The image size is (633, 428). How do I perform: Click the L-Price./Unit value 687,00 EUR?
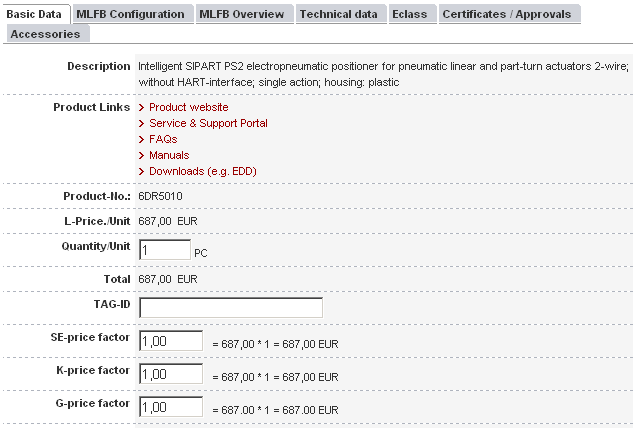(x=168, y=221)
